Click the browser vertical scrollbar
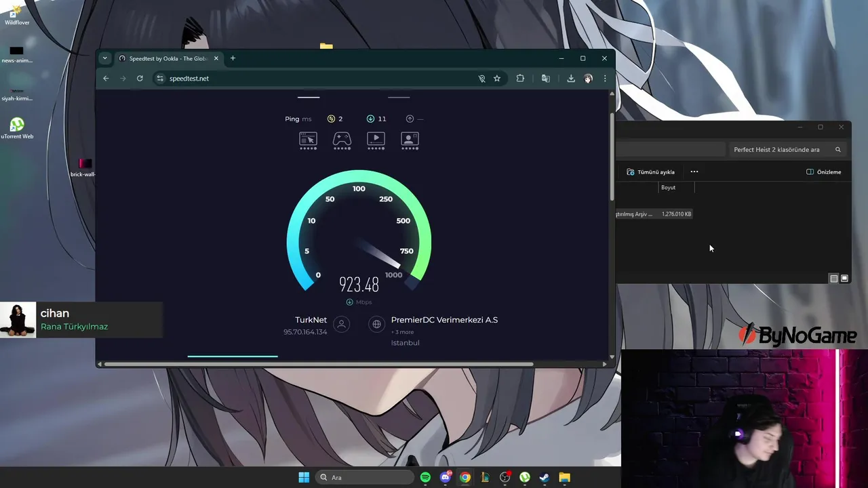 612,156
